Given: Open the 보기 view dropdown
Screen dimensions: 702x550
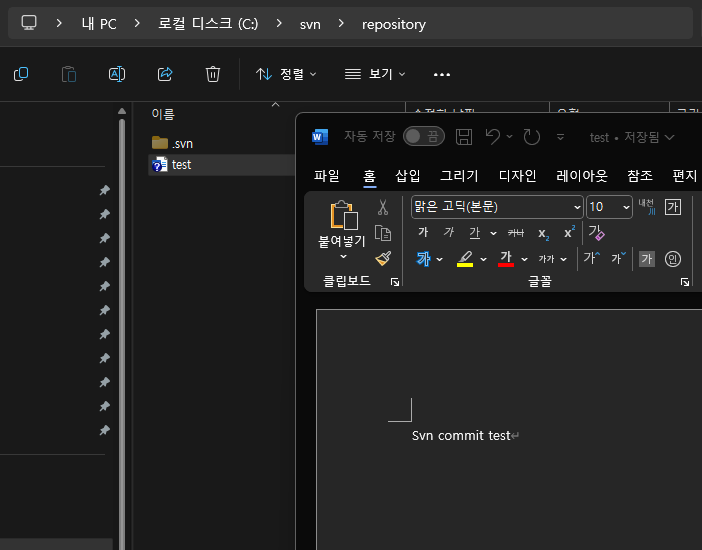Looking at the screenshot, I should coord(375,74).
